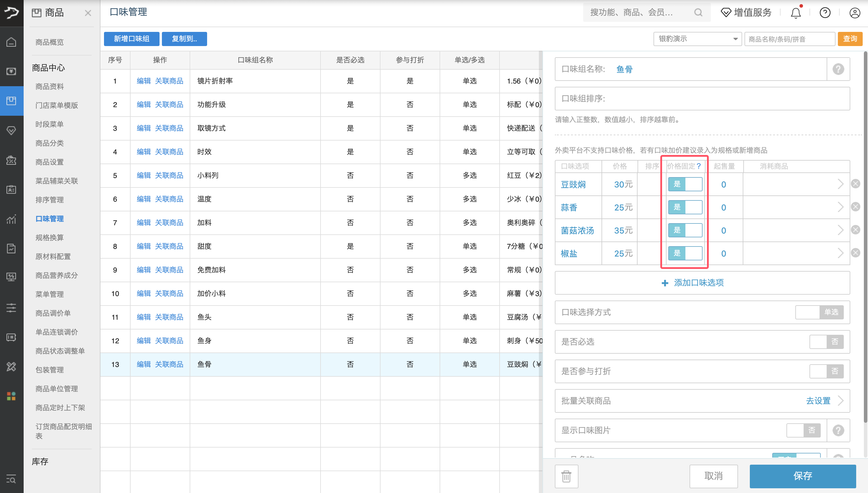Toggle 价格固定 switch for 豆豉焖
This screenshot has height=493, width=868.
click(x=685, y=184)
